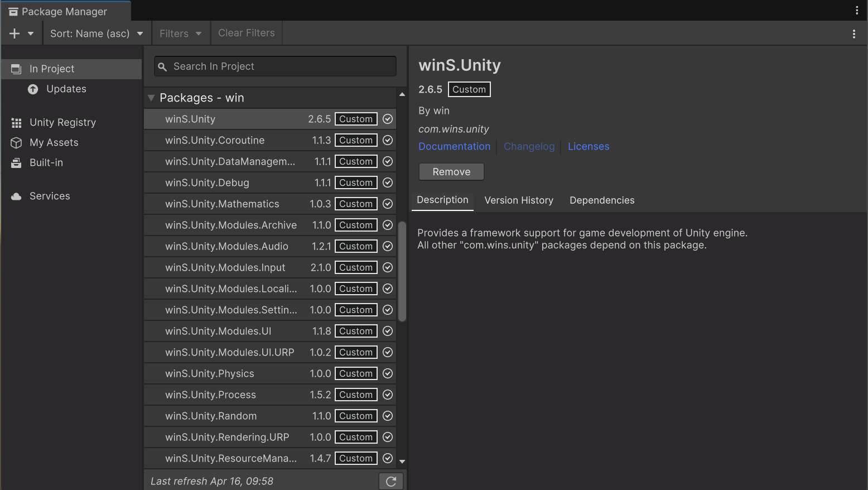Select the Built-in packages section
This screenshot has height=490, width=868.
(46, 162)
